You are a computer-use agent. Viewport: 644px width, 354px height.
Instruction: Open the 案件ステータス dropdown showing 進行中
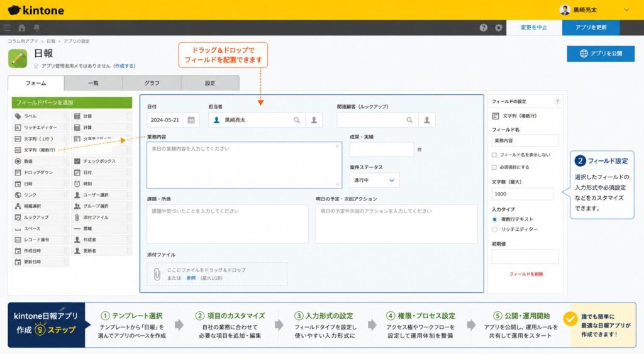pos(374,180)
